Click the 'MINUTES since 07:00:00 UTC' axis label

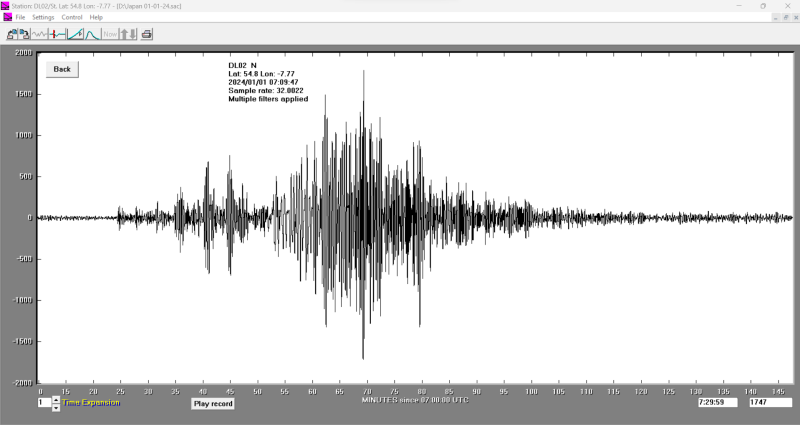click(415, 400)
